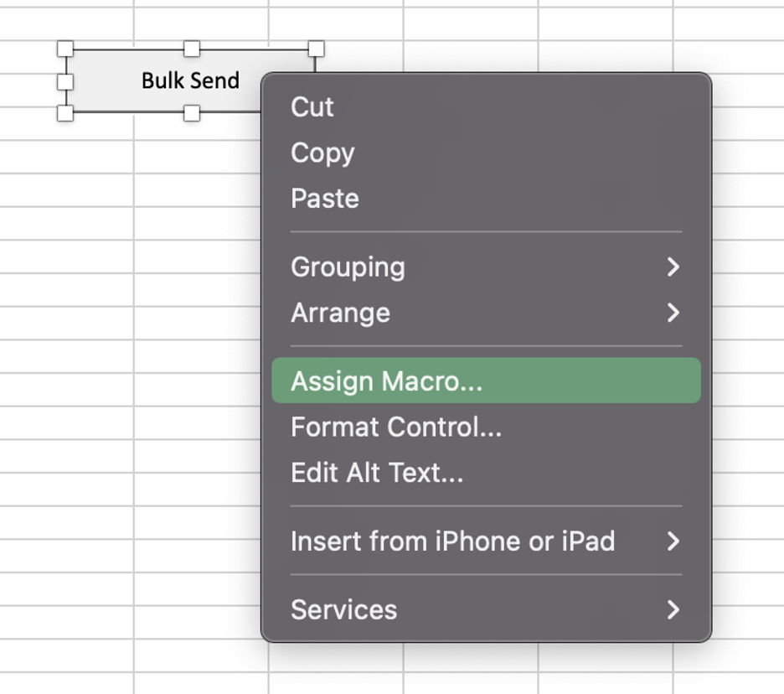Click the Services submenu chevron
784x694 pixels.
tap(674, 610)
